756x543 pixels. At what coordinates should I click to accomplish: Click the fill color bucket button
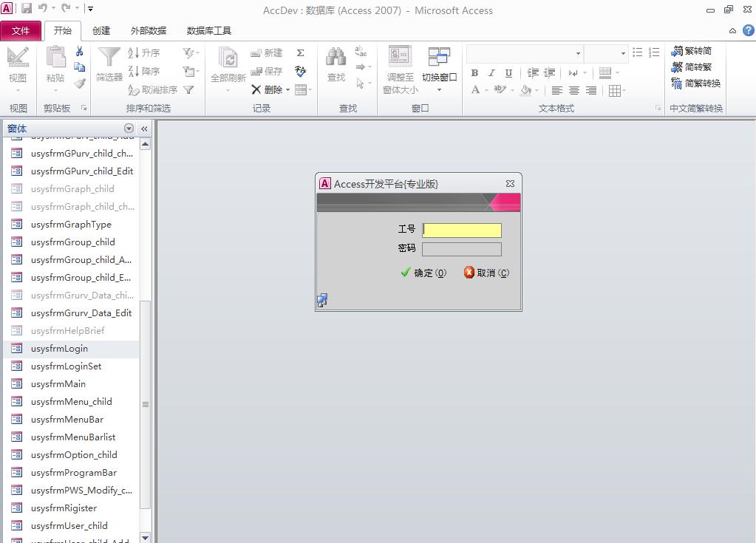click(x=526, y=90)
